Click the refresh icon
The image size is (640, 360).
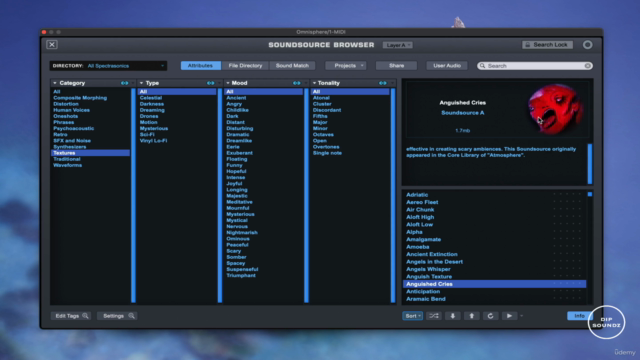[x=490, y=316]
